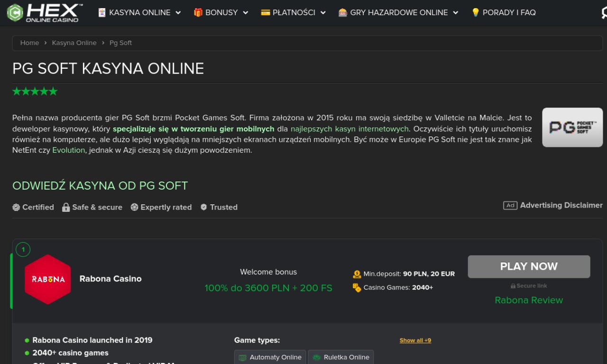This screenshot has height=364, width=607.
Task: Go to Home breadcrumb
Action: [x=29, y=43]
